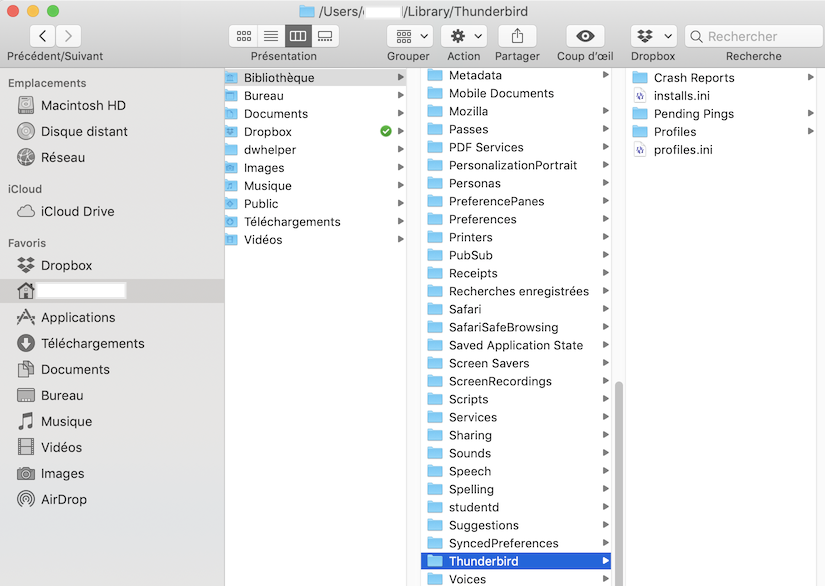Select Bureau folder in first column
The width and height of the screenshot is (825, 586).
pos(315,96)
